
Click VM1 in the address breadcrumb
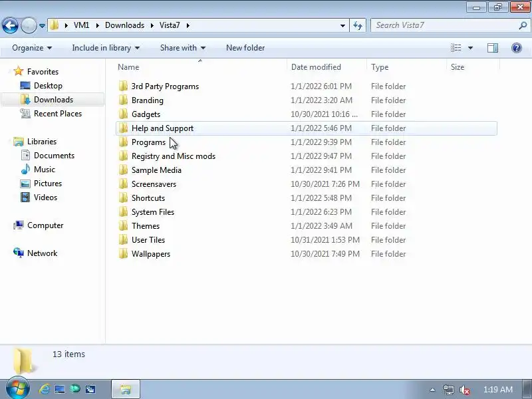click(81, 25)
